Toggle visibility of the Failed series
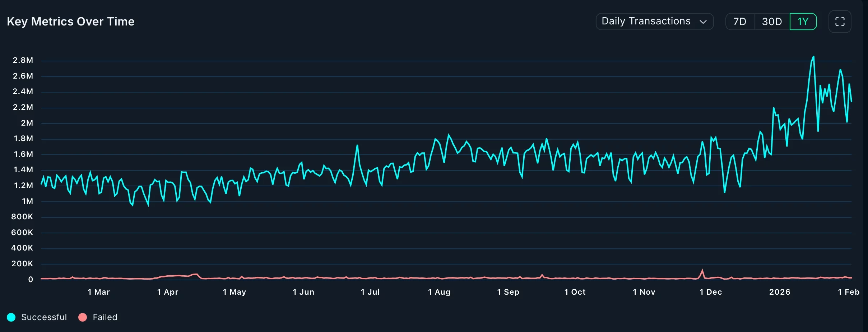 [98, 317]
